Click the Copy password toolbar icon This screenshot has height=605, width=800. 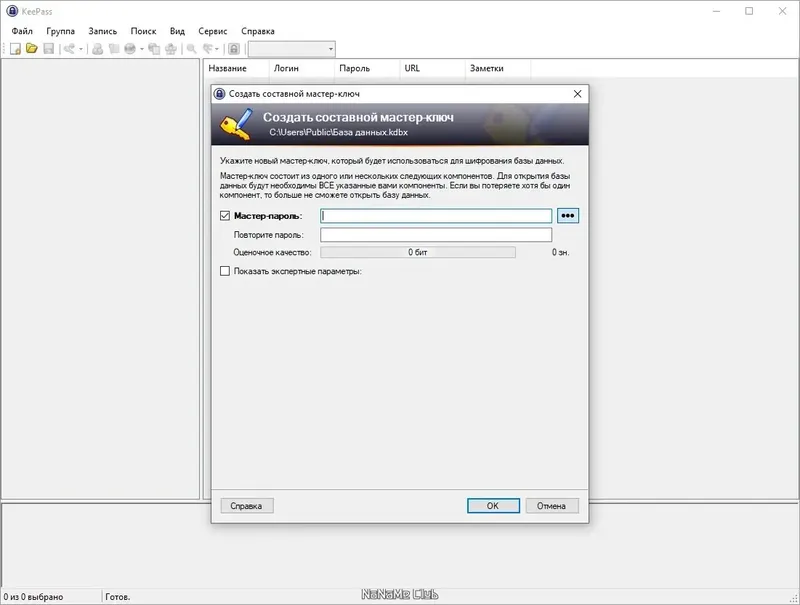114,49
